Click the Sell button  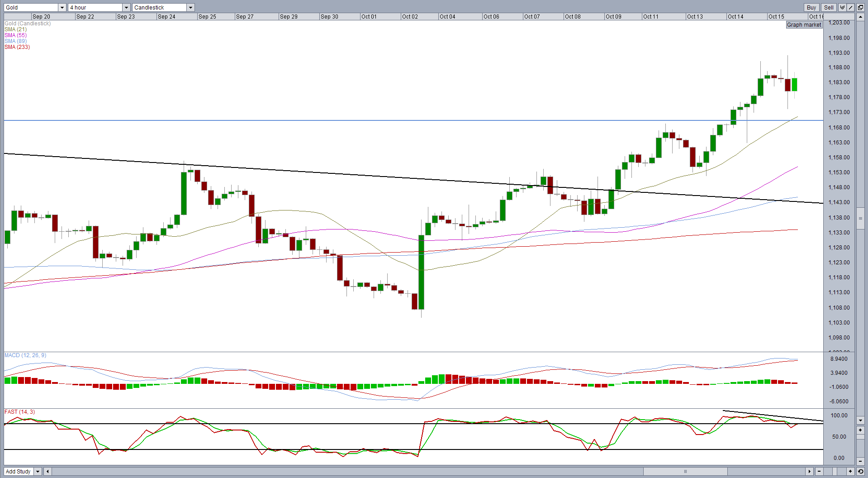coord(829,8)
